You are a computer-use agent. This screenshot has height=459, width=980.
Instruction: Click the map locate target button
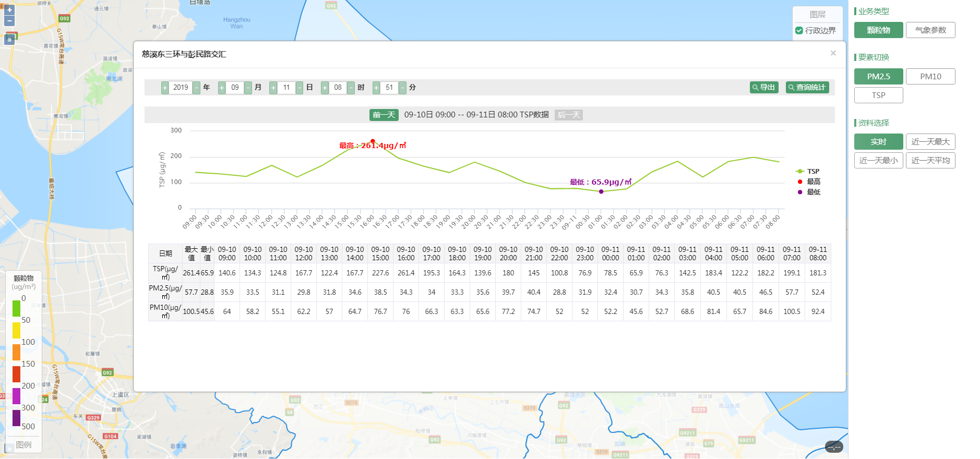click(9, 40)
